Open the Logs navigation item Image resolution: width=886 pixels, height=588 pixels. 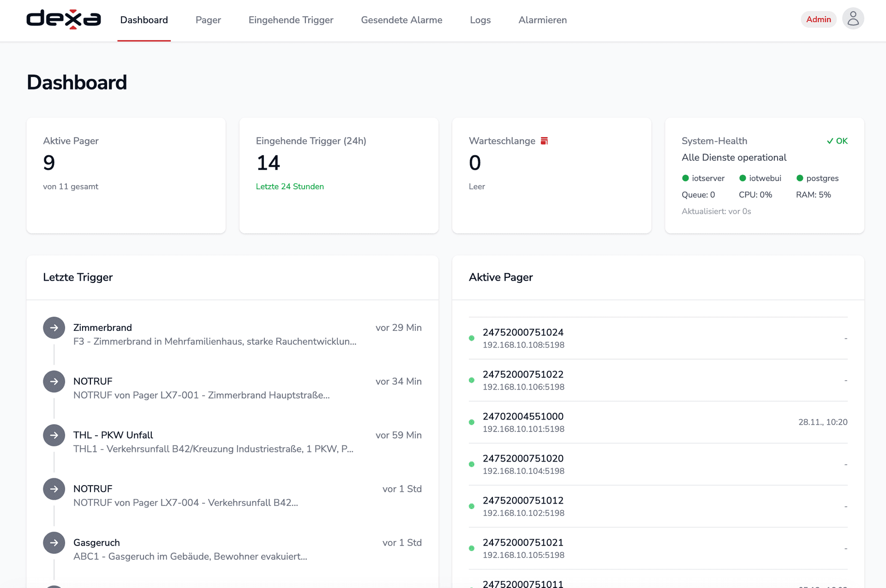[x=480, y=20]
